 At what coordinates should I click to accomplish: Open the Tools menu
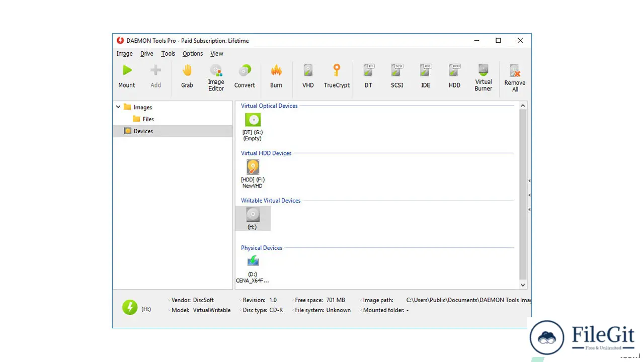(168, 54)
